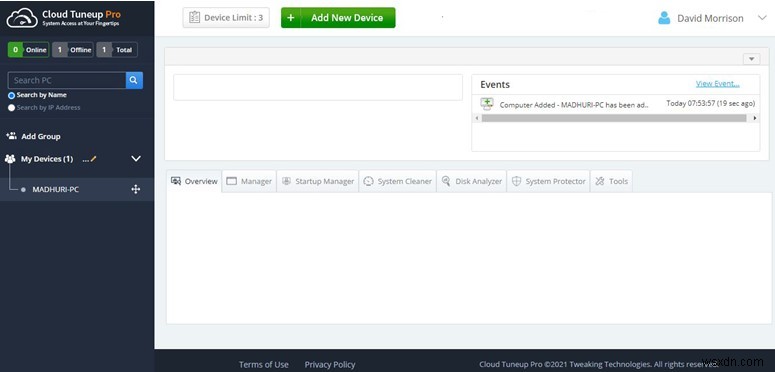Screen dimensions: 775x372
Task: Switch to the System Cleaner tab
Action: tap(397, 181)
